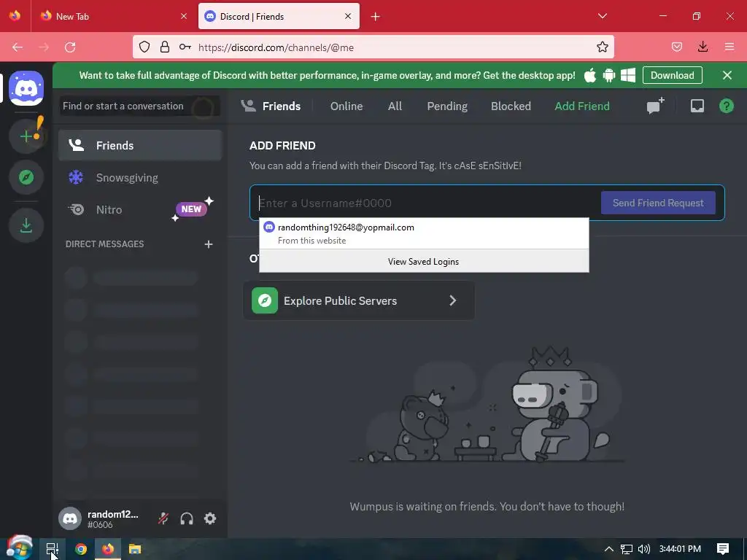Click Find or start a conversation box
The image size is (747, 560).
tap(140, 106)
